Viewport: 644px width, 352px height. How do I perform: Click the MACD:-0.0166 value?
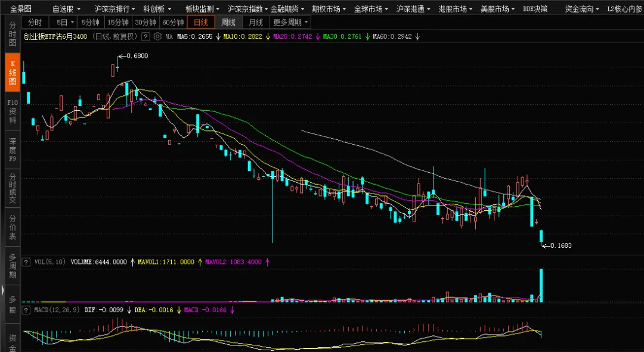pos(205,310)
